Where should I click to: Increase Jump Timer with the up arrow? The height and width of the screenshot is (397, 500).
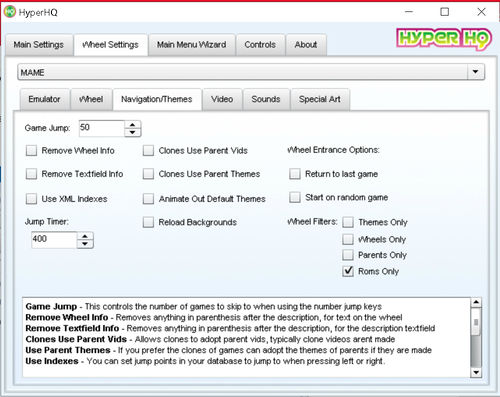(x=85, y=236)
